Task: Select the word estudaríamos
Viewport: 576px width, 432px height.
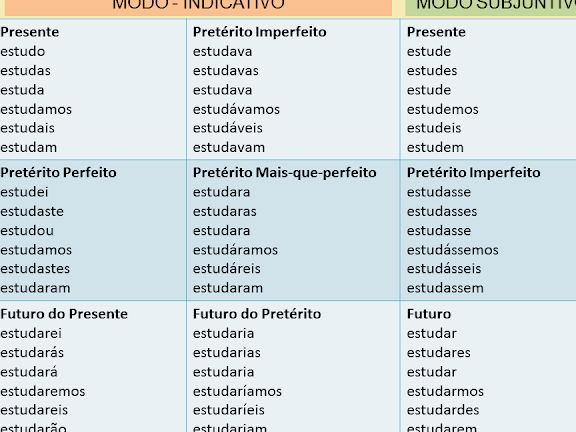Action: (237, 391)
